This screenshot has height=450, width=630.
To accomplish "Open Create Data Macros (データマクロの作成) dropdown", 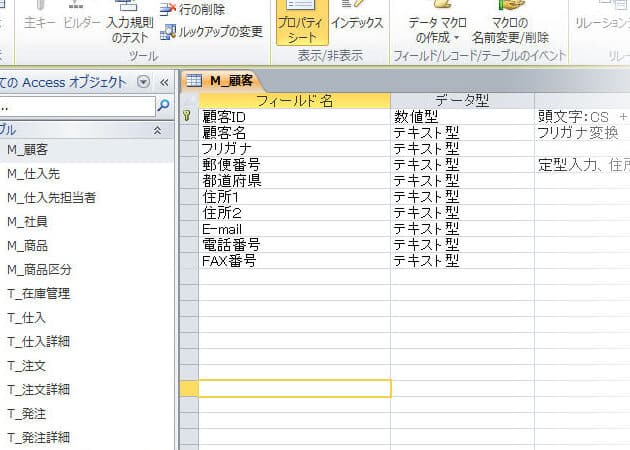I will click(437, 23).
